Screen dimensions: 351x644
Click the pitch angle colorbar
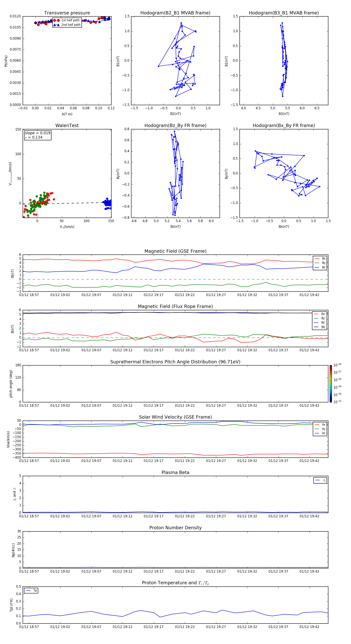(x=331, y=384)
